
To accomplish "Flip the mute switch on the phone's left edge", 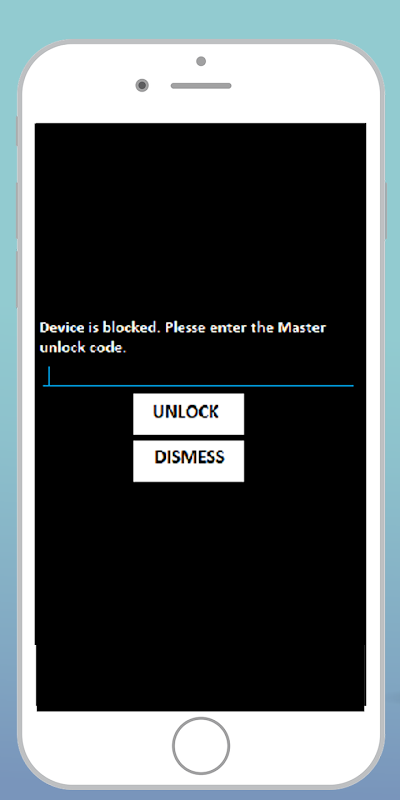I will click(18, 131).
